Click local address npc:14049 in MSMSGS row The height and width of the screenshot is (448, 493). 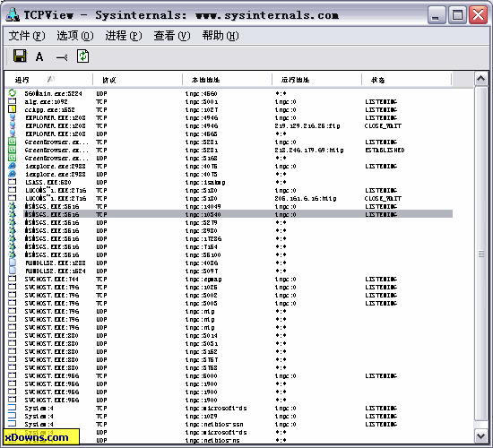(203, 207)
